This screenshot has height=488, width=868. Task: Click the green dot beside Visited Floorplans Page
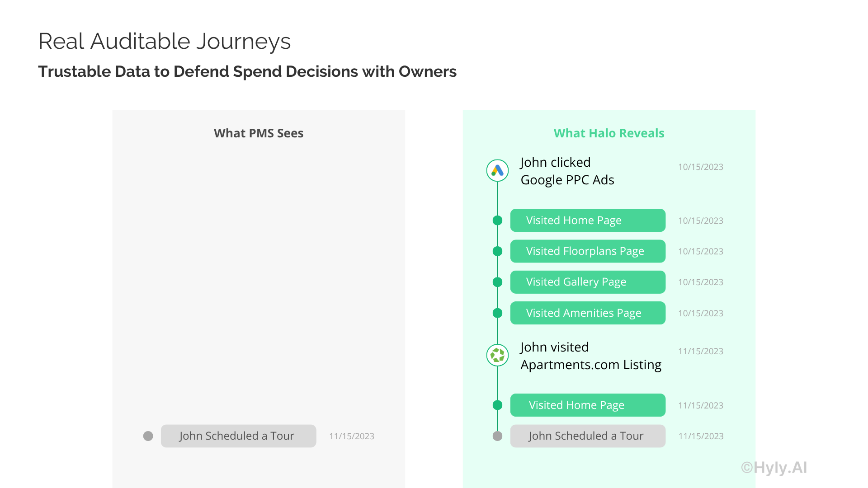[x=497, y=251]
